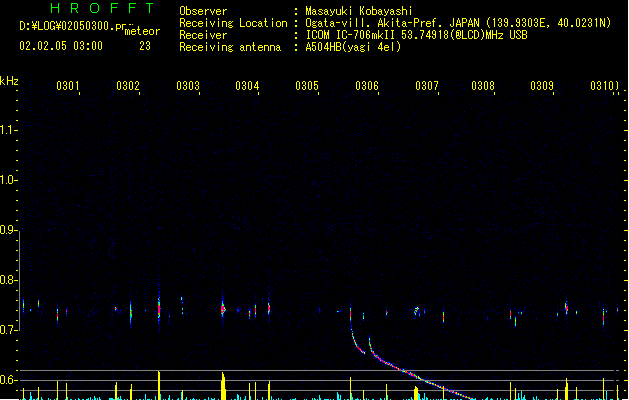Click the 0308 time marker
629x400 pixels.
pyautogui.click(x=483, y=86)
